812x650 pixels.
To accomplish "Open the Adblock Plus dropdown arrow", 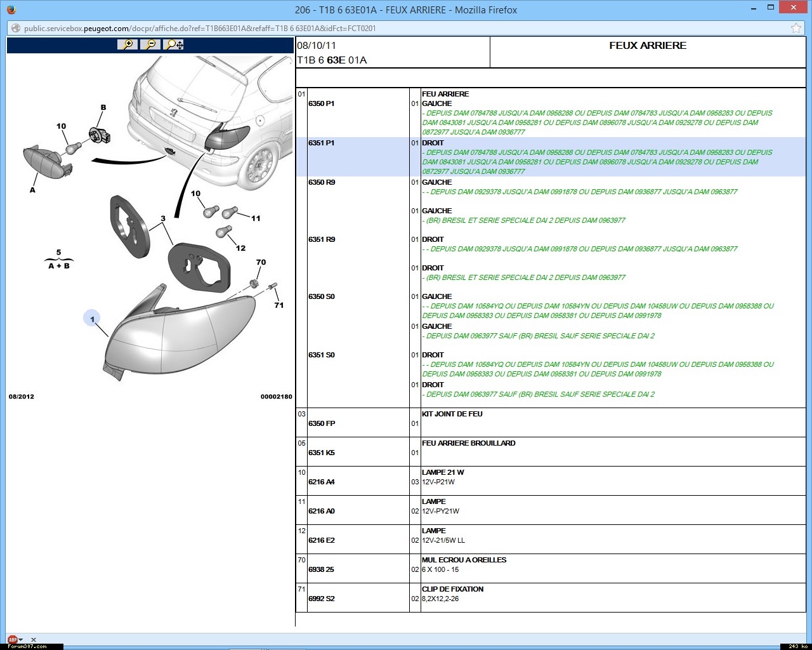I will click(x=21, y=640).
